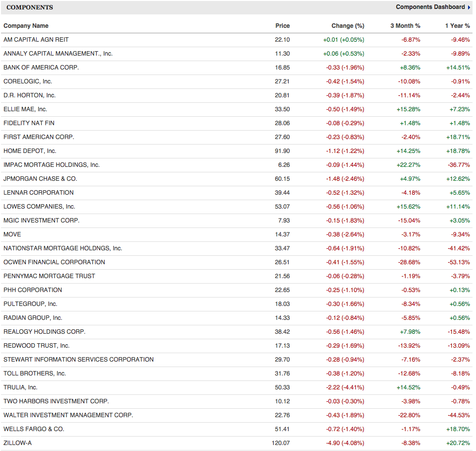The height and width of the screenshot is (451, 476).
Task: Click JPMORGAN CHASE & CO. name
Action: click(40, 179)
